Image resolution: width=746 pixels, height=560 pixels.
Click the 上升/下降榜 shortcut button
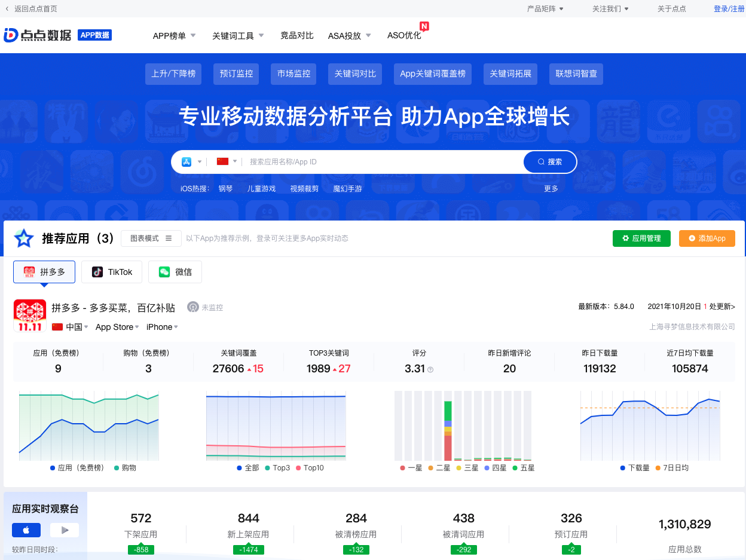(x=173, y=74)
